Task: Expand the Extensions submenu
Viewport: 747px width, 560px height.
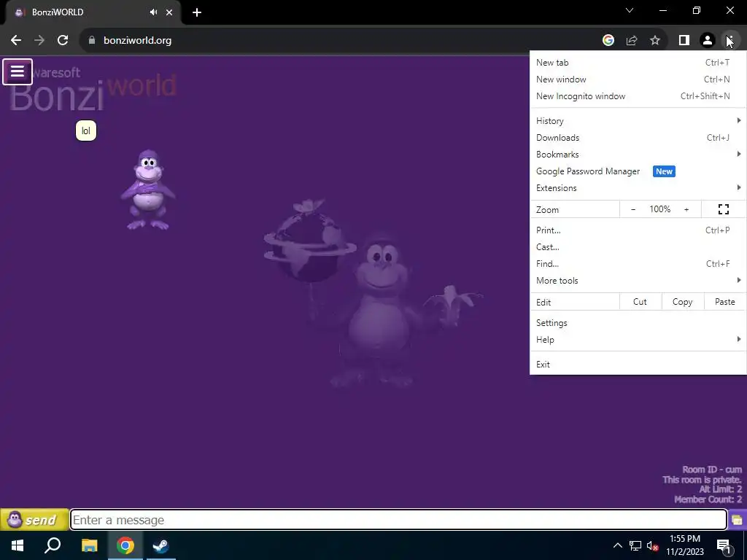Action: point(638,187)
